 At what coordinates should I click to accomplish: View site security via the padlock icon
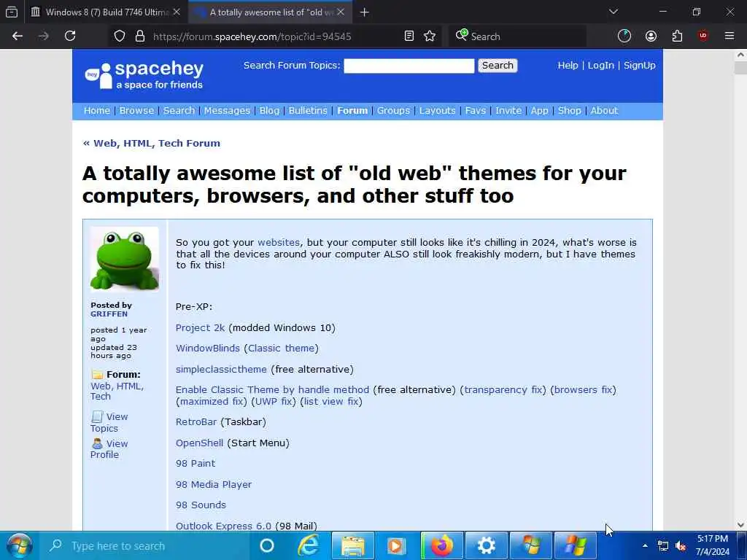(x=139, y=36)
